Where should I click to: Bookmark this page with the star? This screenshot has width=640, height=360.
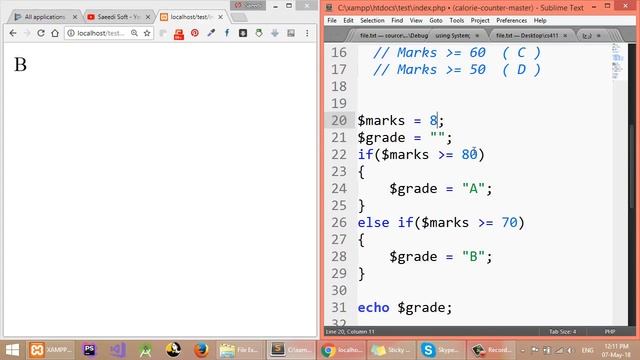[x=147, y=33]
